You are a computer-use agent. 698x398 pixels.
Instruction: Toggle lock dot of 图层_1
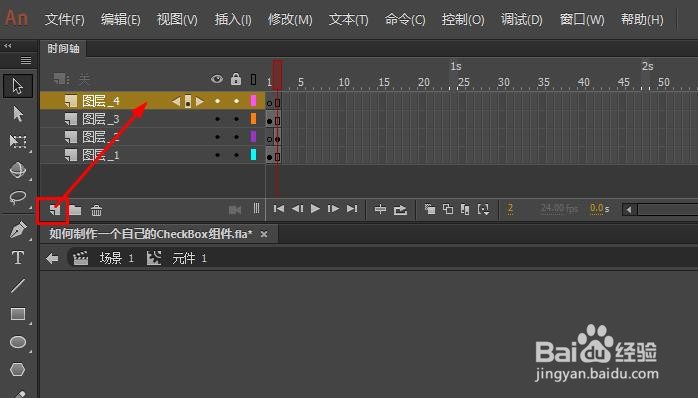[x=236, y=155]
